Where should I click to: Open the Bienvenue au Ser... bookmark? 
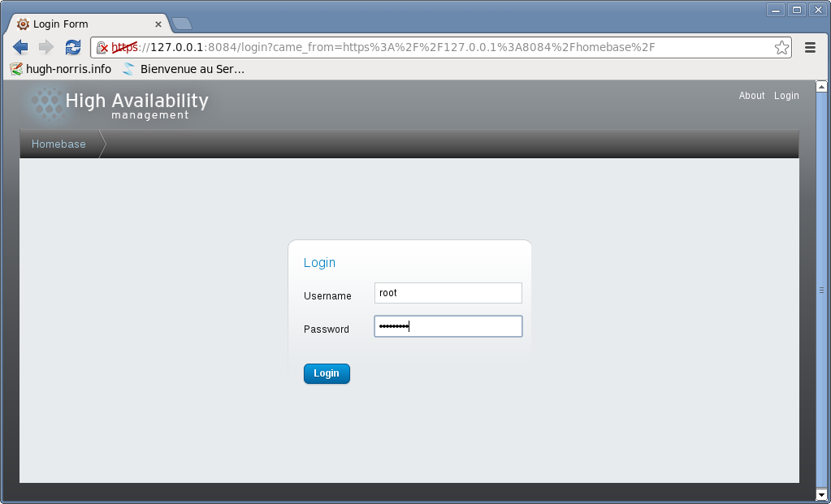point(184,69)
